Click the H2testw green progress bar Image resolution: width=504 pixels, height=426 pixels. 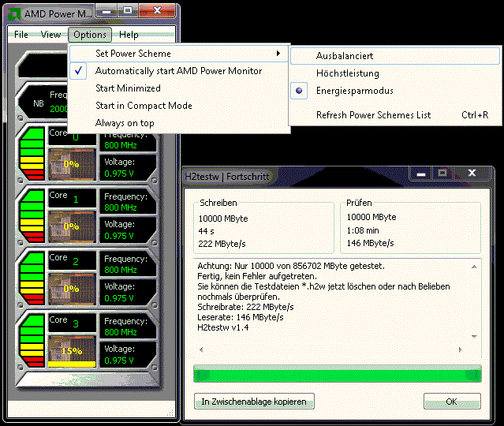coord(337,374)
